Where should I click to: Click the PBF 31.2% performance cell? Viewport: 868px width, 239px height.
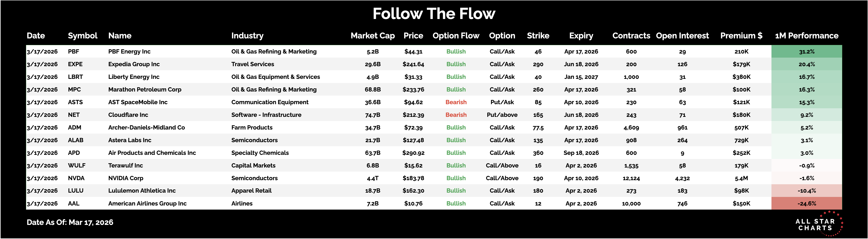coord(806,51)
